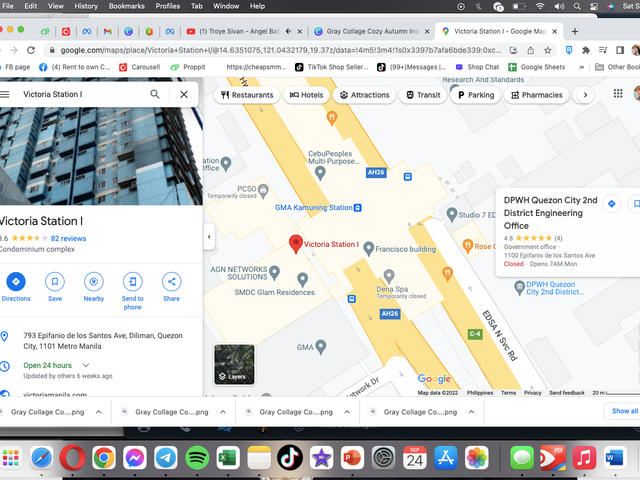Open the Layers map thumbnail
This screenshot has height=480, width=640.
(234, 364)
